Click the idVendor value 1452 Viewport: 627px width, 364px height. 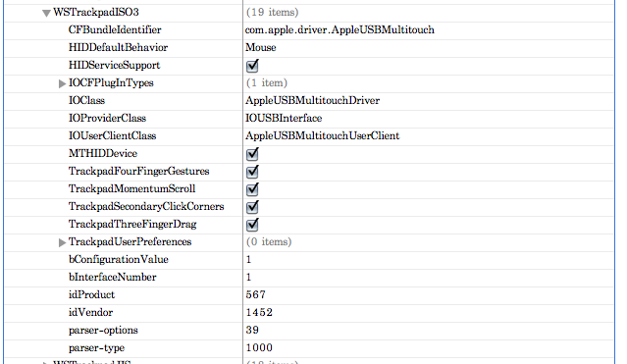[259, 312]
